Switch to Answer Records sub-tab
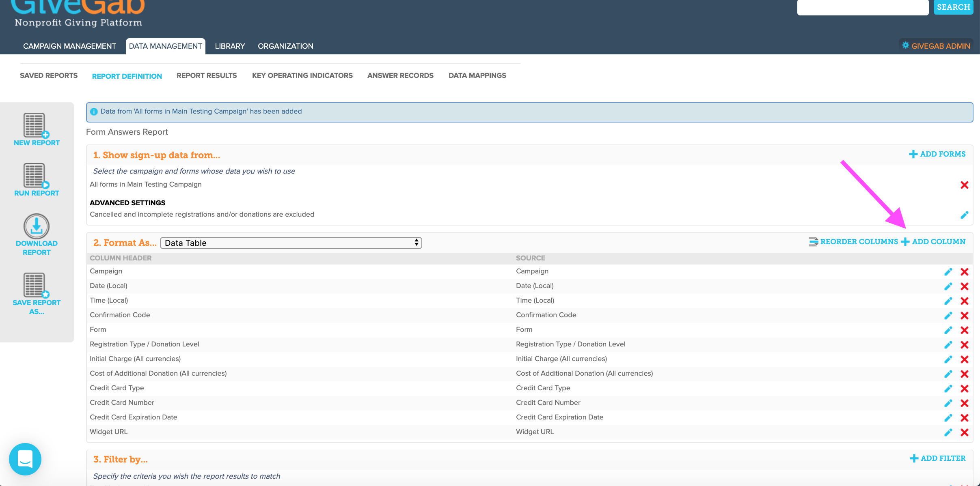The height and width of the screenshot is (486, 980). pyautogui.click(x=400, y=75)
